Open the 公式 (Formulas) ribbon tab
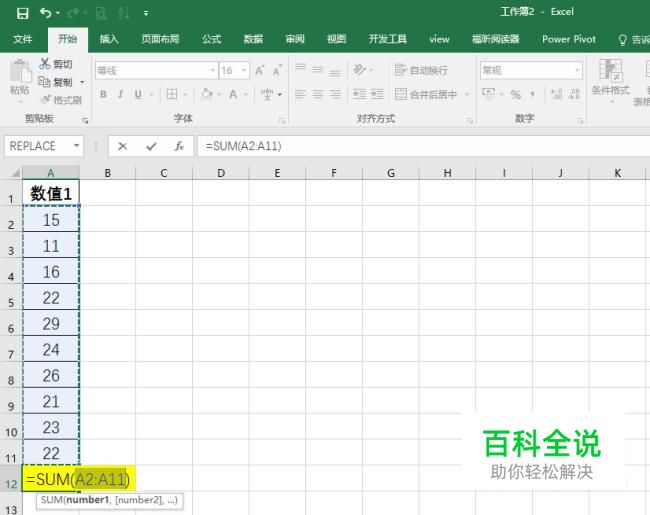 211,39
